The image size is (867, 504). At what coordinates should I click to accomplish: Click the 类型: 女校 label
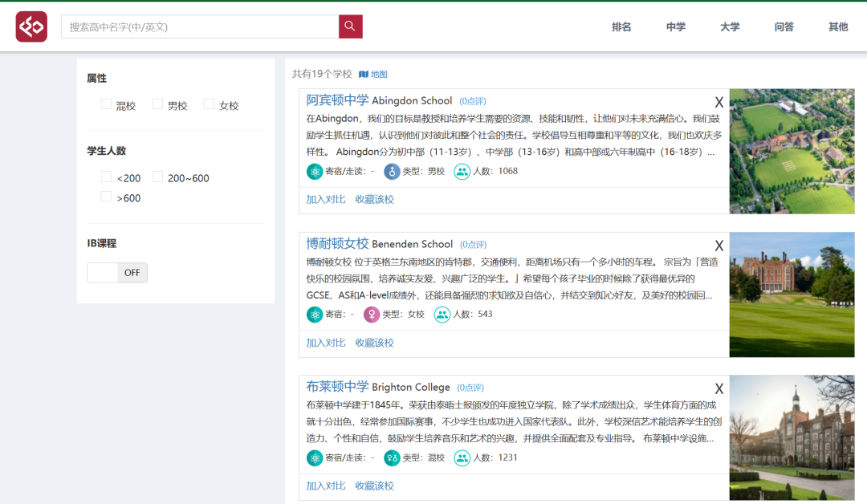[404, 315]
